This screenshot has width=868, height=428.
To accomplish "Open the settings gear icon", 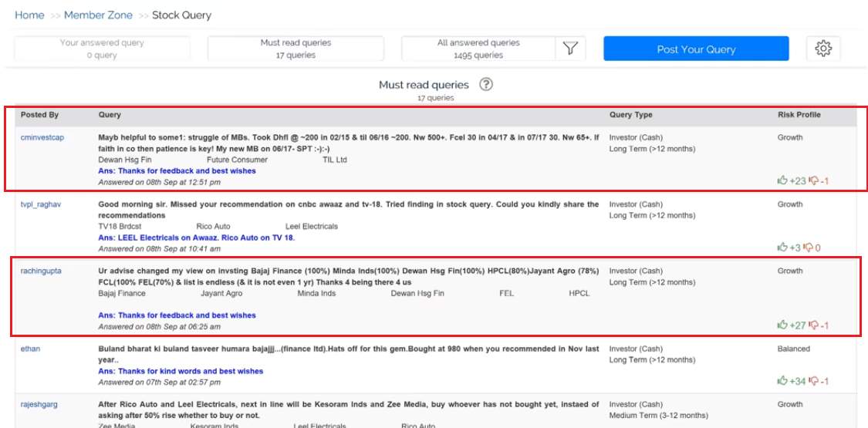I will [823, 49].
